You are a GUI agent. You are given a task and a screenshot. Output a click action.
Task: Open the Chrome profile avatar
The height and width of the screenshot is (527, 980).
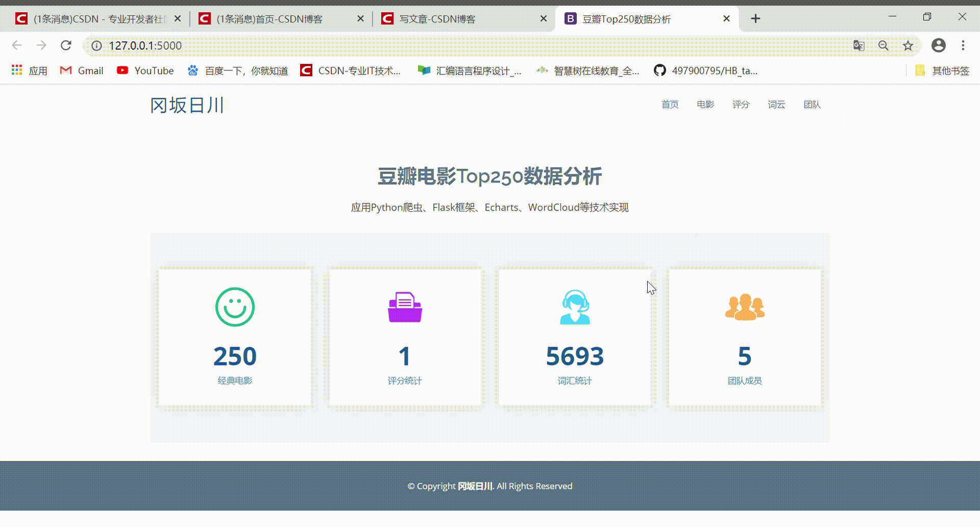(x=939, y=45)
